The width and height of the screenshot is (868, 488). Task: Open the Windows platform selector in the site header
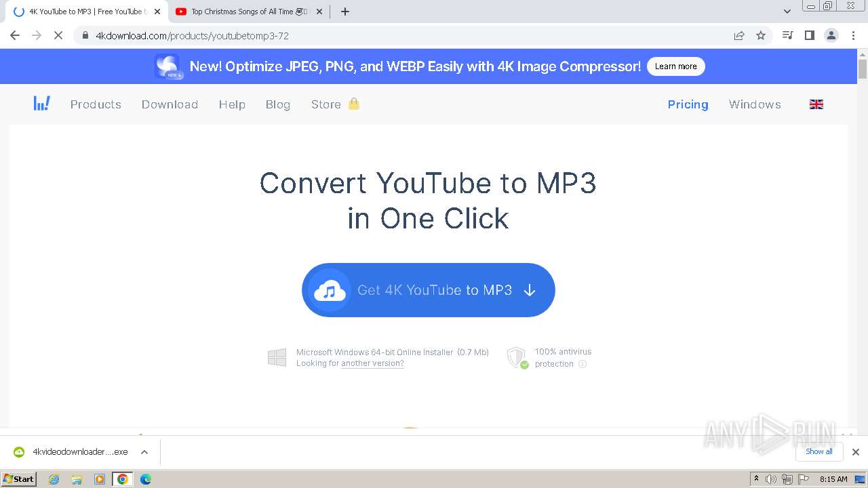755,104
